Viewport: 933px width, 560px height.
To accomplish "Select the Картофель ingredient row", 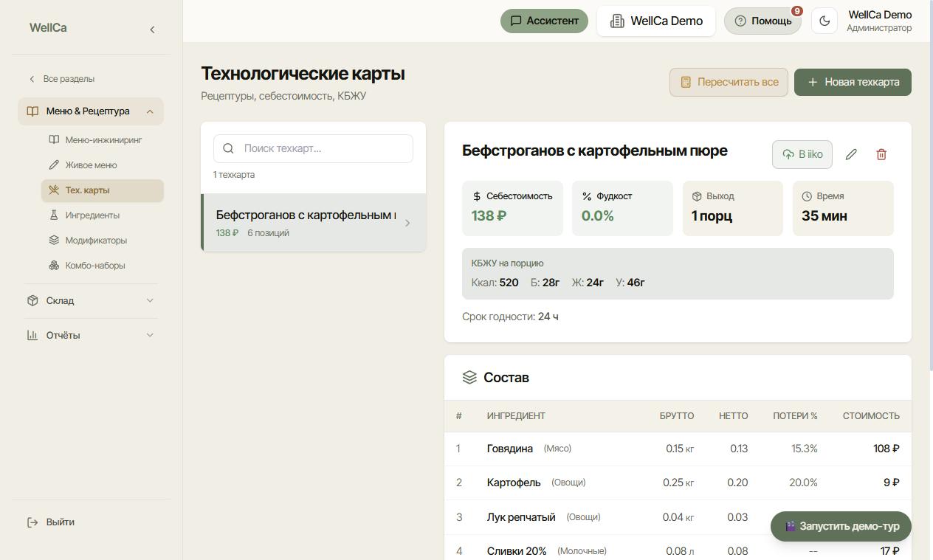I will pyautogui.click(x=678, y=483).
